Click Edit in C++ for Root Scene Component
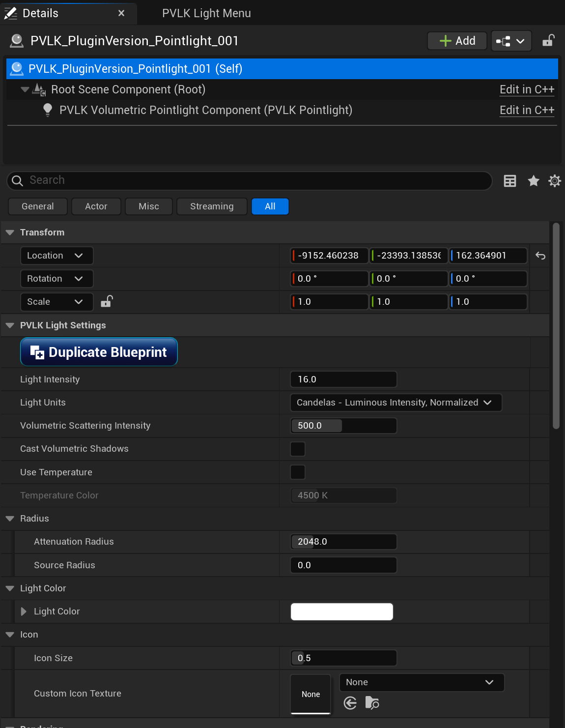565x728 pixels. [527, 89]
